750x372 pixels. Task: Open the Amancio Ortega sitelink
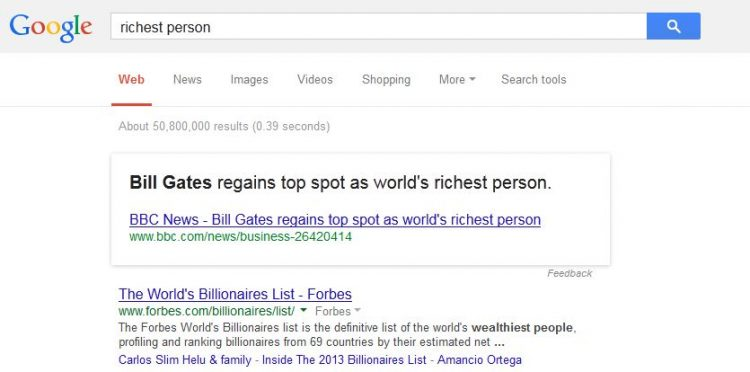tap(479, 360)
